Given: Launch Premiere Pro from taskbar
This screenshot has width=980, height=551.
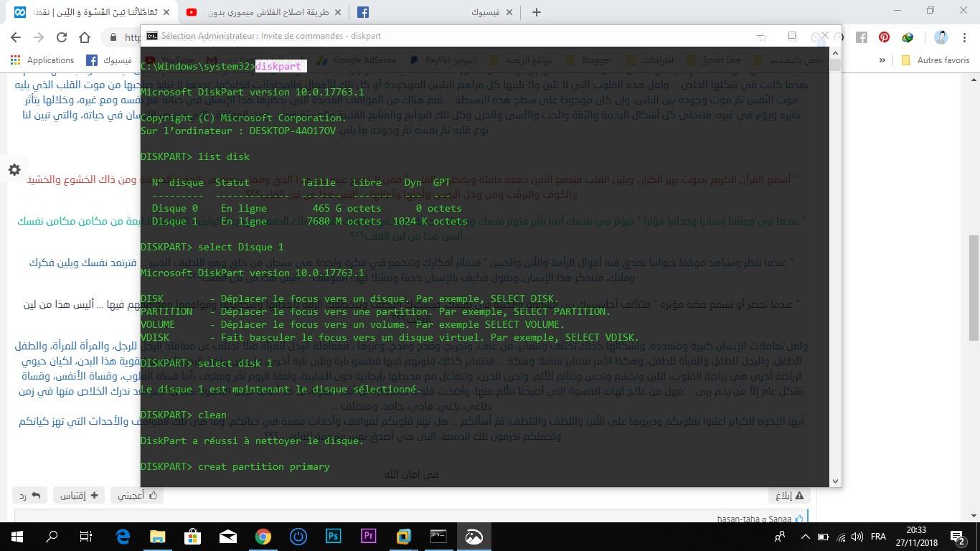Looking at the screenshot, I should point(369,536).
